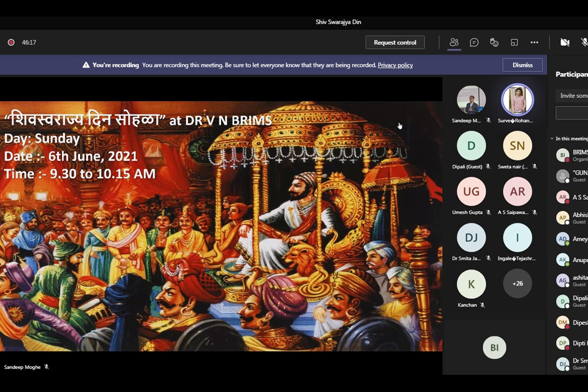Image resolution: width=588 pixels, height=392 pixels.
Task: Click Sweta nair's SN avatar
Action: point(518,146)
